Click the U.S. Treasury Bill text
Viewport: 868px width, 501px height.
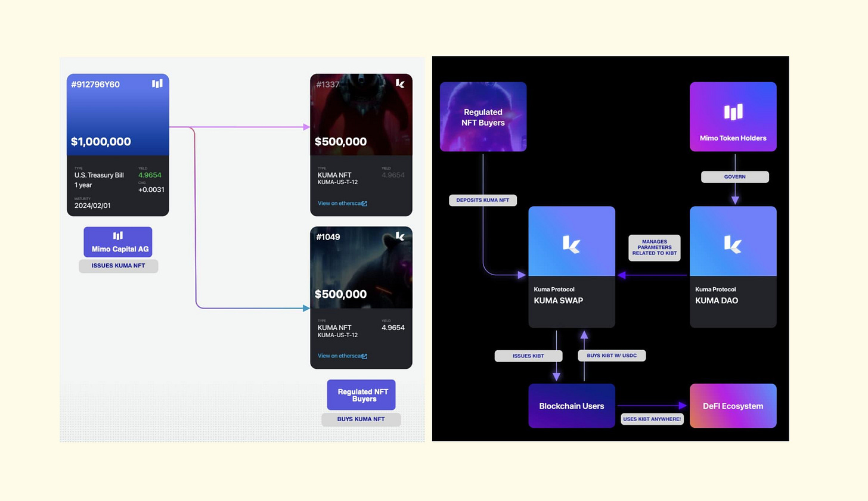[99, 175]
